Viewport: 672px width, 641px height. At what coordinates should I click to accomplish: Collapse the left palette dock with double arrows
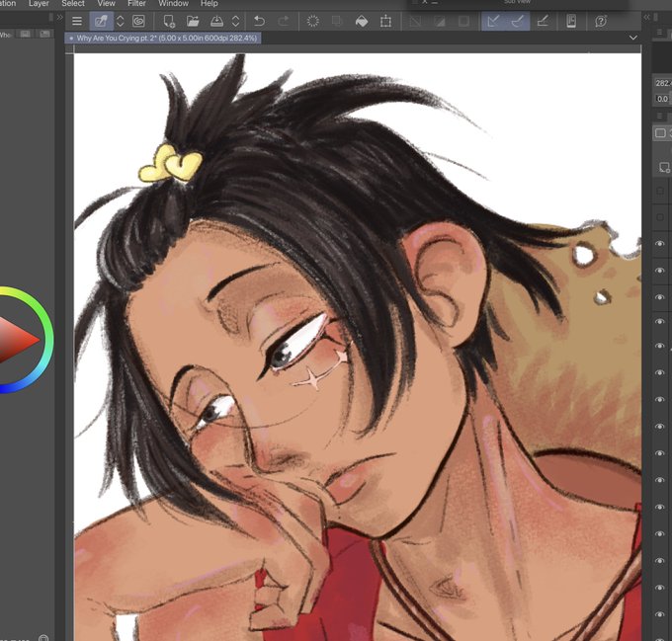click(x=59, y=17)
